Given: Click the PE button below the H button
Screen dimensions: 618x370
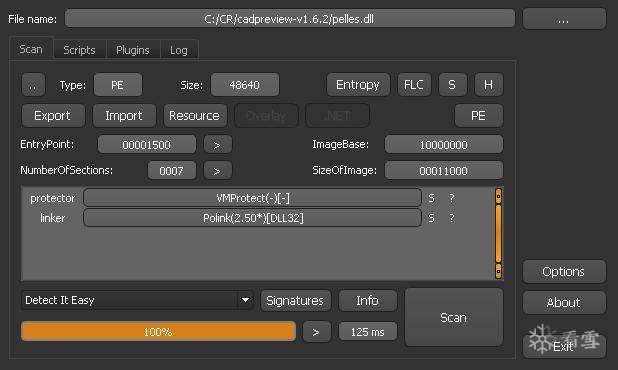Looking at the screenshot, I should (x=478, y=116).
